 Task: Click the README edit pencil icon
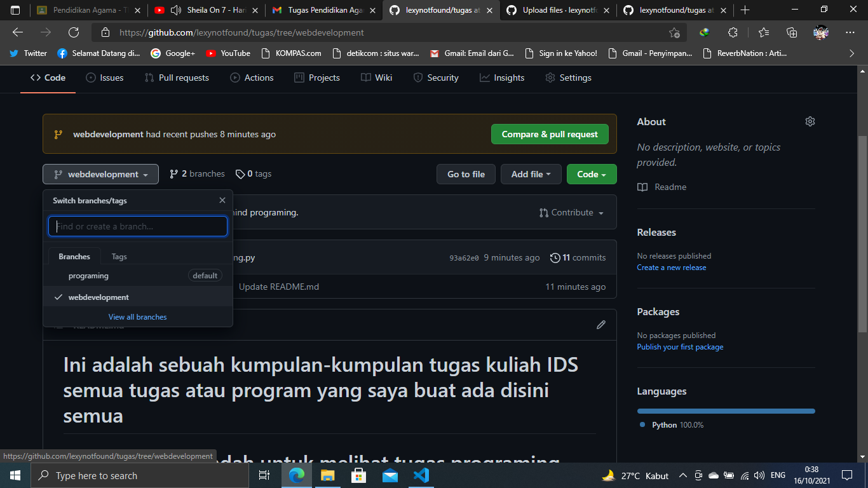[x=601, y=325]
